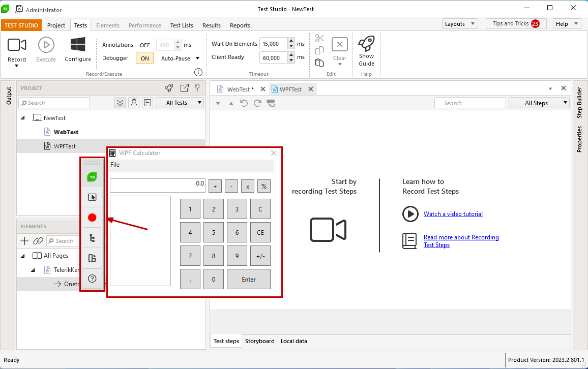Click the plus add element icon
Viewport: 588px width, 369px height.
point(24,241)
